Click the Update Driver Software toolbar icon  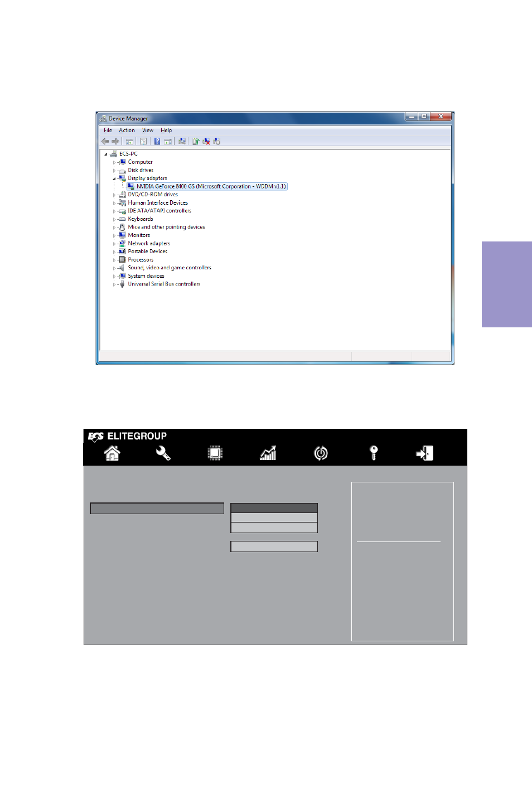pos(196,142)
